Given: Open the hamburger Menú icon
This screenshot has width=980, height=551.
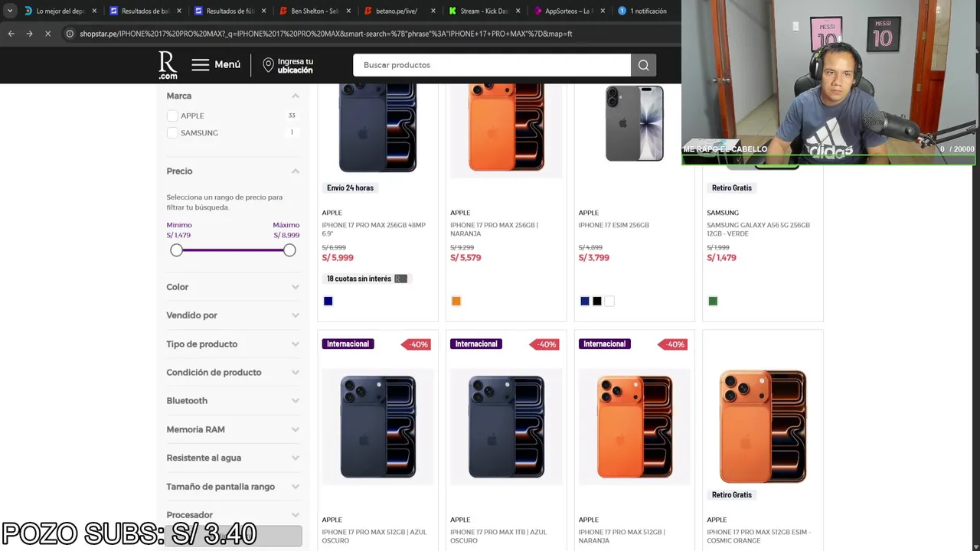Looking at the screenshot, I should (200, 65).
